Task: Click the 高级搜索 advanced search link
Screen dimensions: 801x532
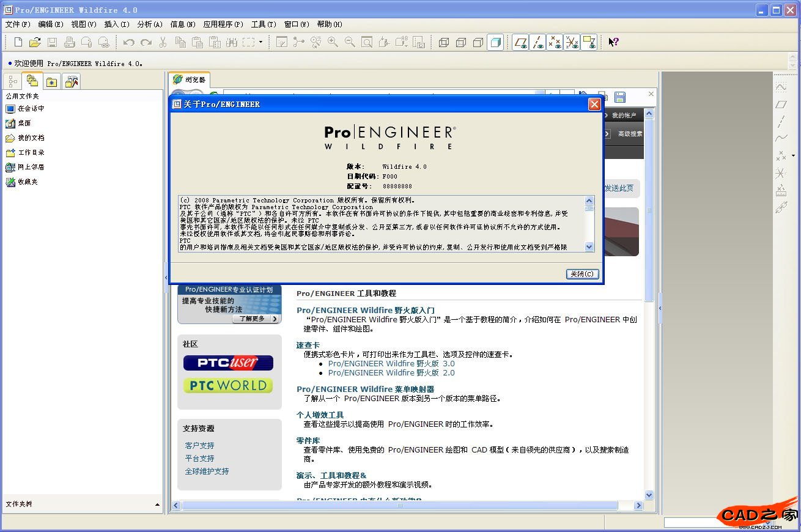Action: [x=630, y=134]
